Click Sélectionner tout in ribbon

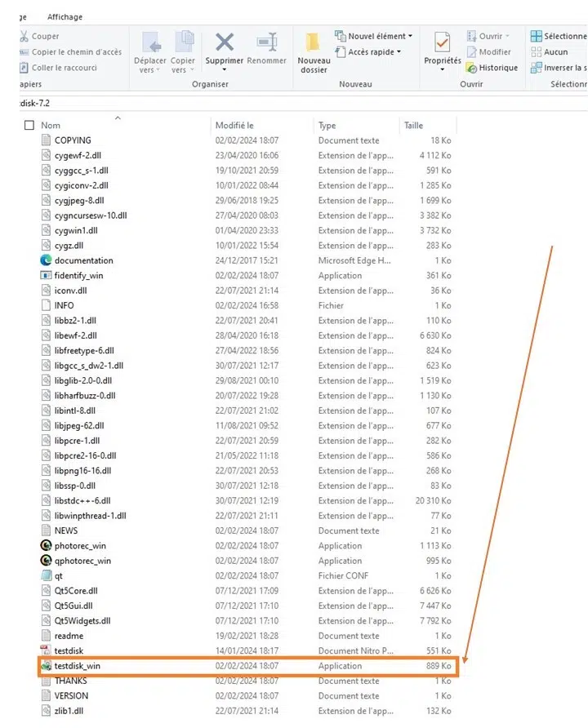[559, 36]
